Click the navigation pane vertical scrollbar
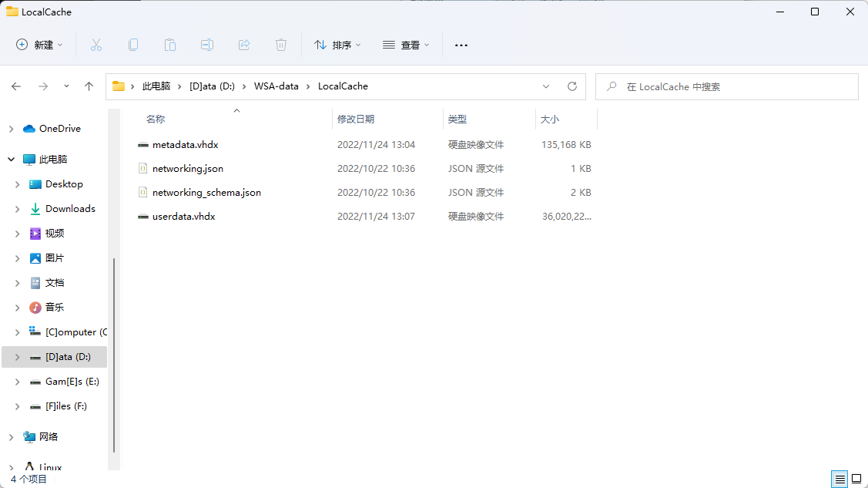Screen dimensions: 868x488 pos(114,355)
